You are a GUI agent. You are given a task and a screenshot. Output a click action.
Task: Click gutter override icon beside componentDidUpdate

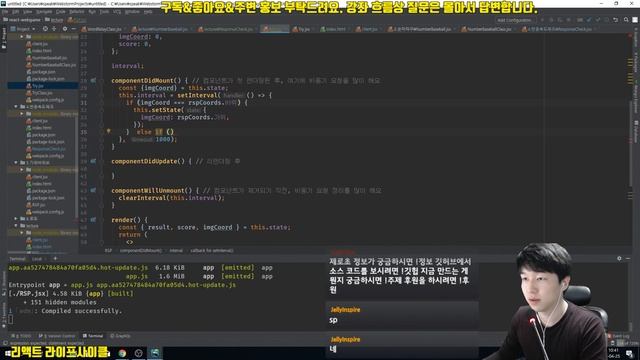[x=93, y=161]
